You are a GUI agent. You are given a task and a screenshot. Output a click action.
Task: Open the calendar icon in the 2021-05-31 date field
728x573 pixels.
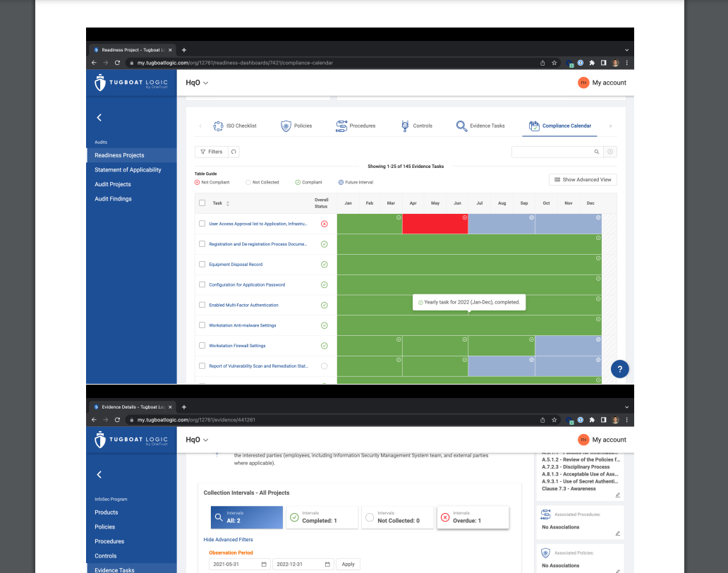pyautogui.click(x=264, y=564)
